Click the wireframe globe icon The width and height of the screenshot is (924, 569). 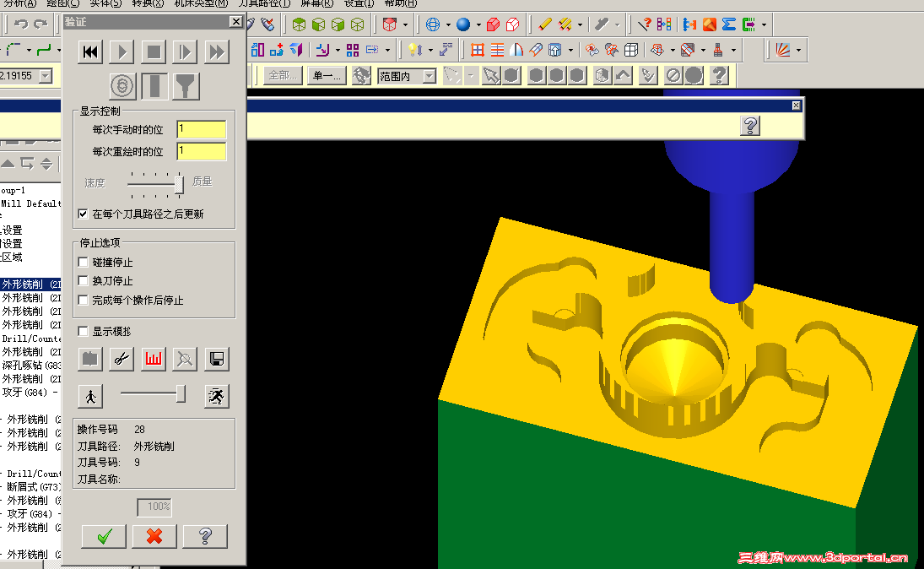click(x=433, y=24)
